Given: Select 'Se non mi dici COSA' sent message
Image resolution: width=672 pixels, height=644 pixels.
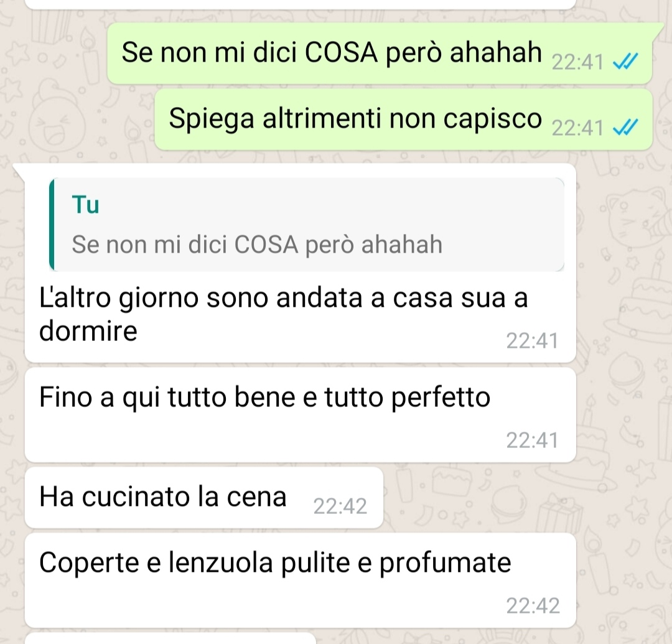Looking at the screenshot, I should point(380,53).
